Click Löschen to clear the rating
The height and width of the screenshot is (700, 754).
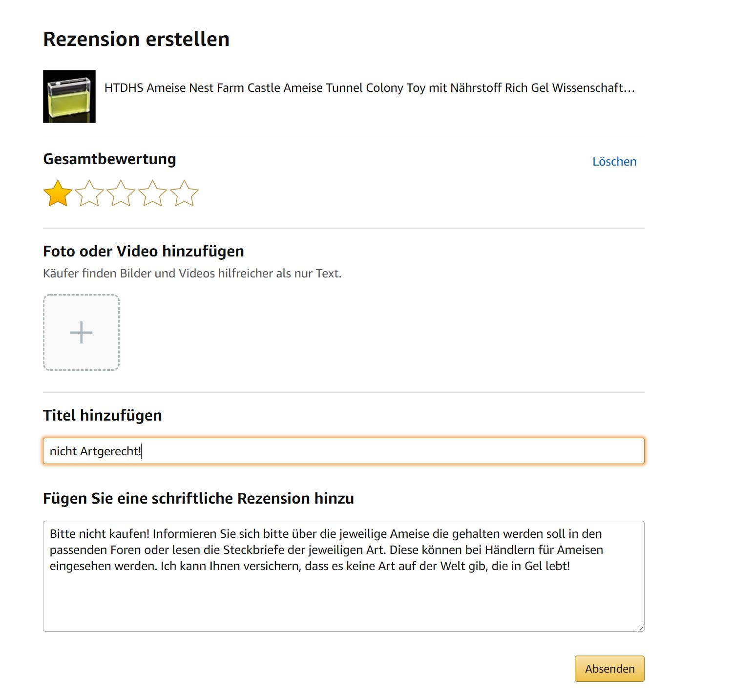614,162
